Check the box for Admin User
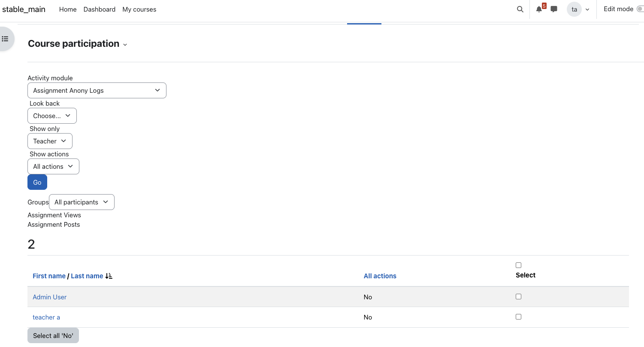This screenshot has height=347, width=644. click(x=518, y=296)
